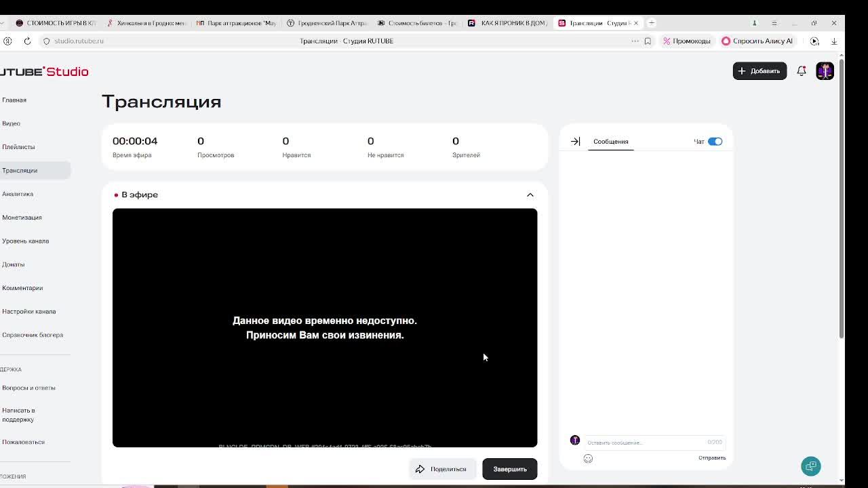Image resolution: width=868 pixels, height=488 pixels.
Task: Select the Сообщения tab
Action: tap(611, 142)
